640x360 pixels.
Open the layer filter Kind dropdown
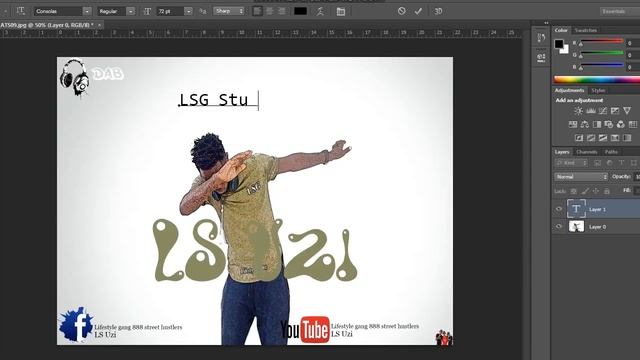571,163
